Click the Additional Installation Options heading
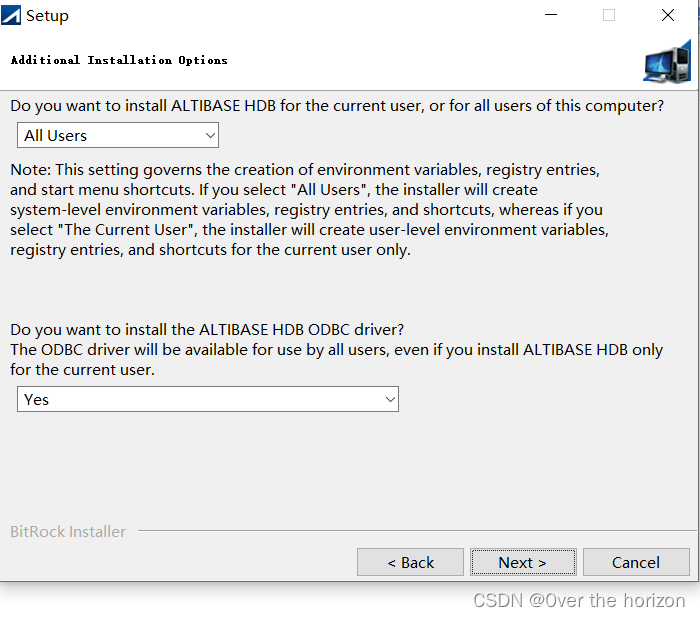 [x=119, y=60]
